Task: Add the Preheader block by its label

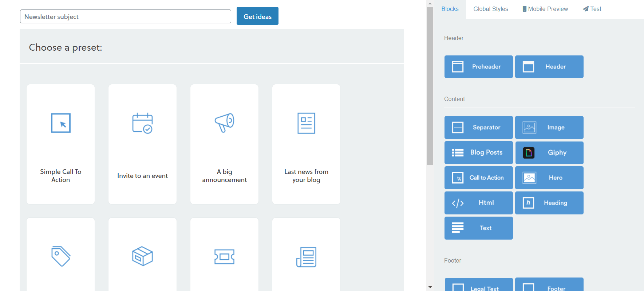Action: click(x=486, y=67)
